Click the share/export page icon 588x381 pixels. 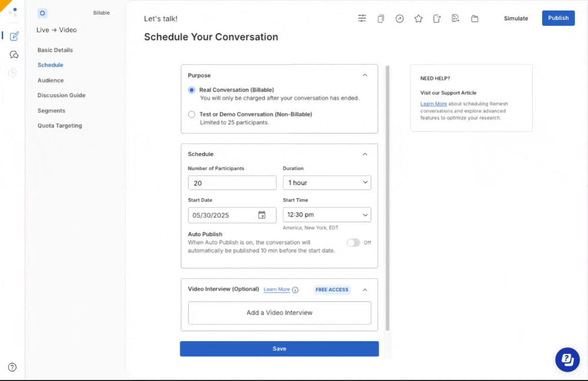pyautogui.click(x=437, y=18)
